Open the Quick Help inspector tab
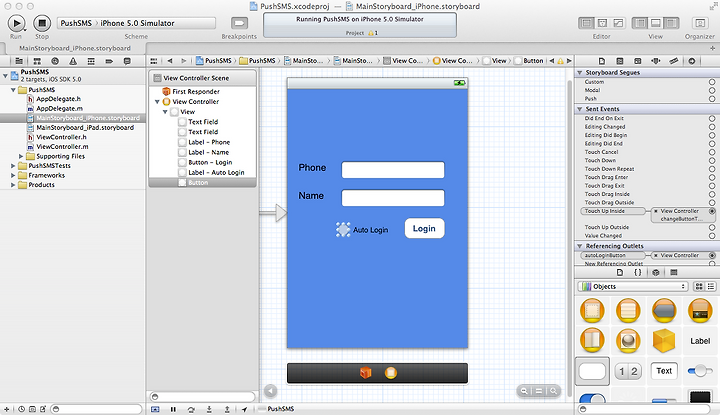This screenshot has width=720, height=415. (x=619, y=61)
